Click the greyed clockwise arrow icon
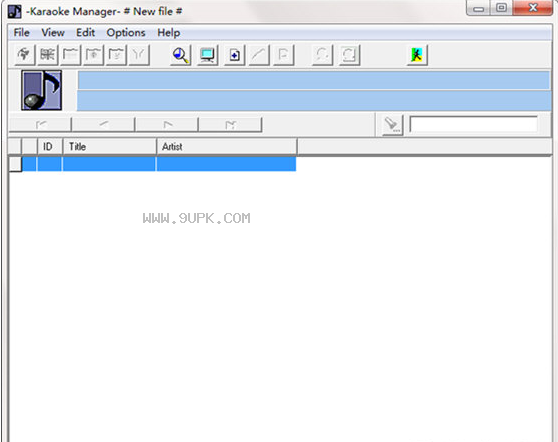 [350, 55]
